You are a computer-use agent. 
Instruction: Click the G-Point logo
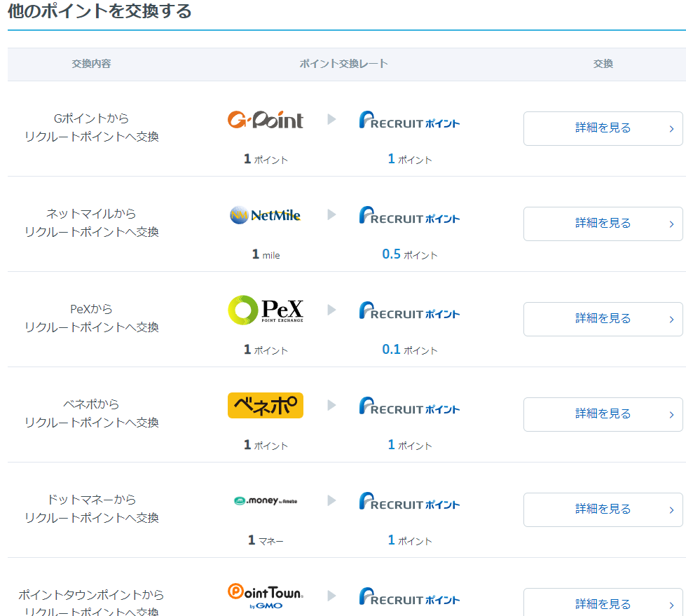coord(265,120)
